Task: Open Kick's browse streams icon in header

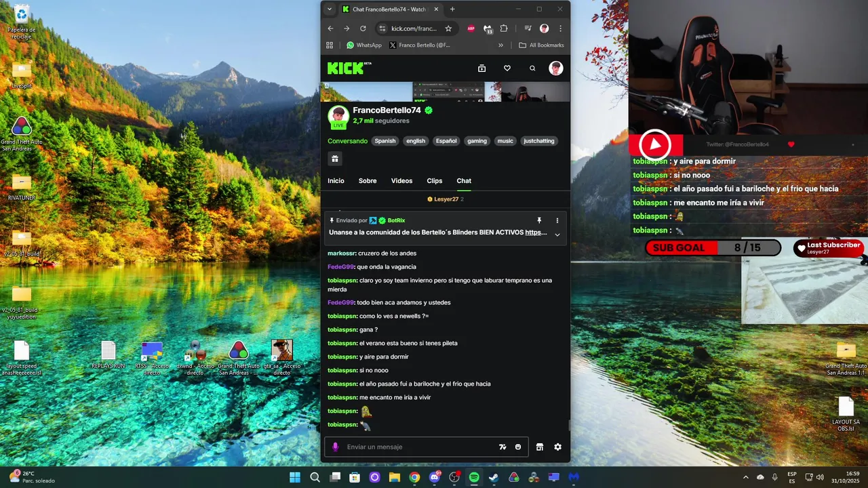Action: click(x=481, y=68)
